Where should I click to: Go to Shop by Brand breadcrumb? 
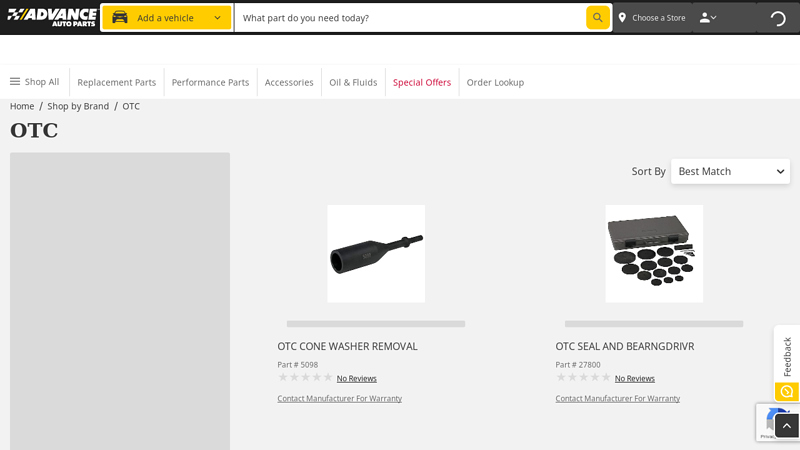(78, 106)
